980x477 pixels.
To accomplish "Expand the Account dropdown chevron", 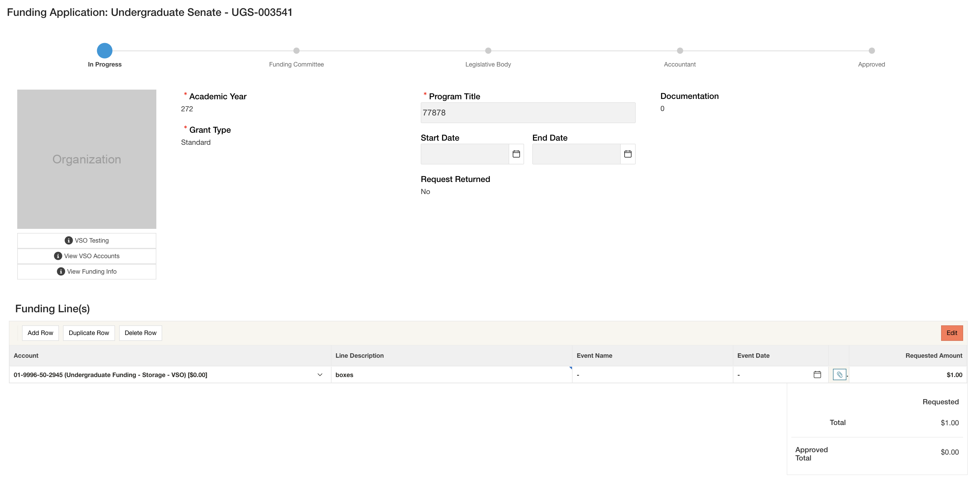I will [320, 375].
